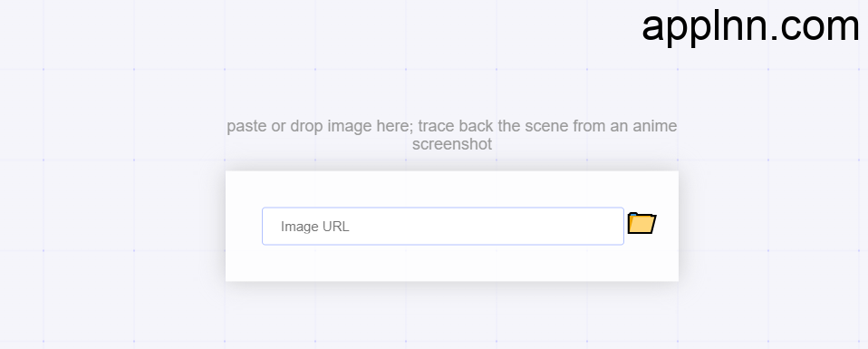The width and height of the screenshot is (868, 349).
Task: Click the word 'screenshot' in the caption
Action: click(x=452, y=145)
